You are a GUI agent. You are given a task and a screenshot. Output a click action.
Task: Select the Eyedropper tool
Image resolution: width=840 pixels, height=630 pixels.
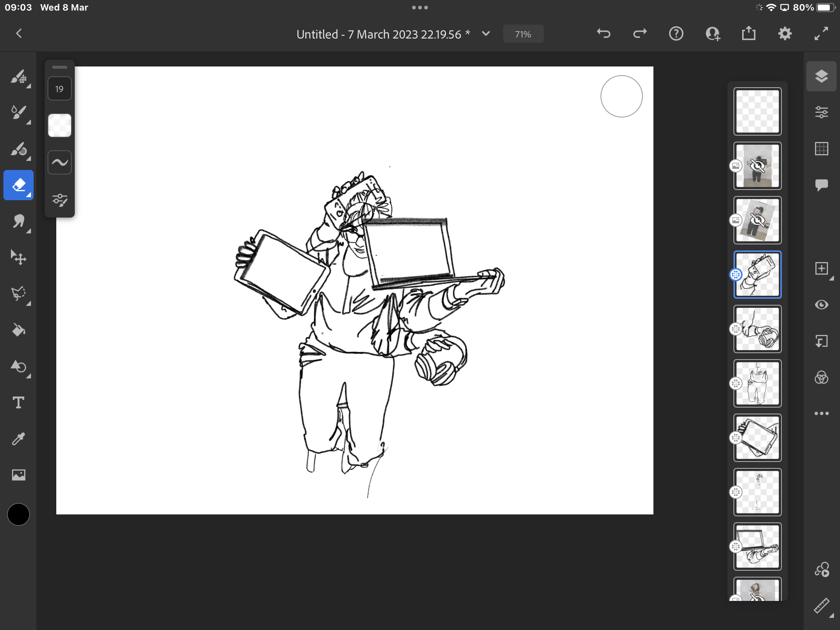(x=18, y=439)
